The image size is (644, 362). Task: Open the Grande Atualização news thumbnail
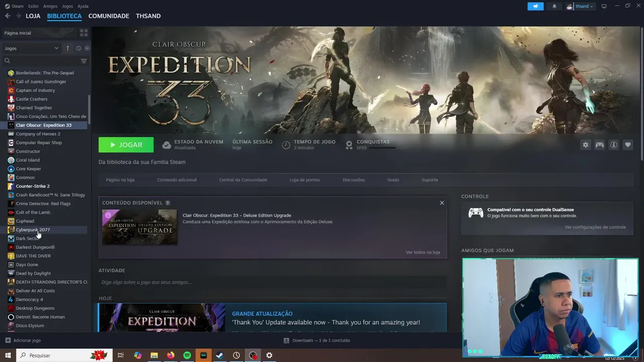tap(162, 318)
